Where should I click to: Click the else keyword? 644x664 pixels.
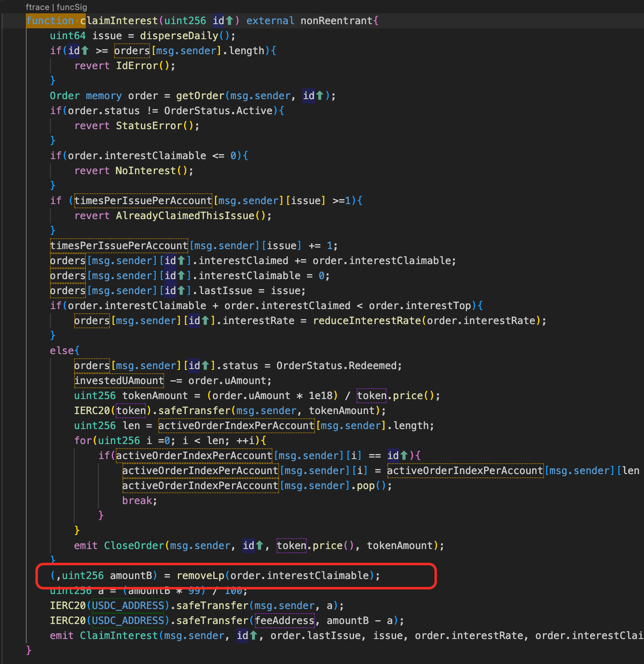62,351
